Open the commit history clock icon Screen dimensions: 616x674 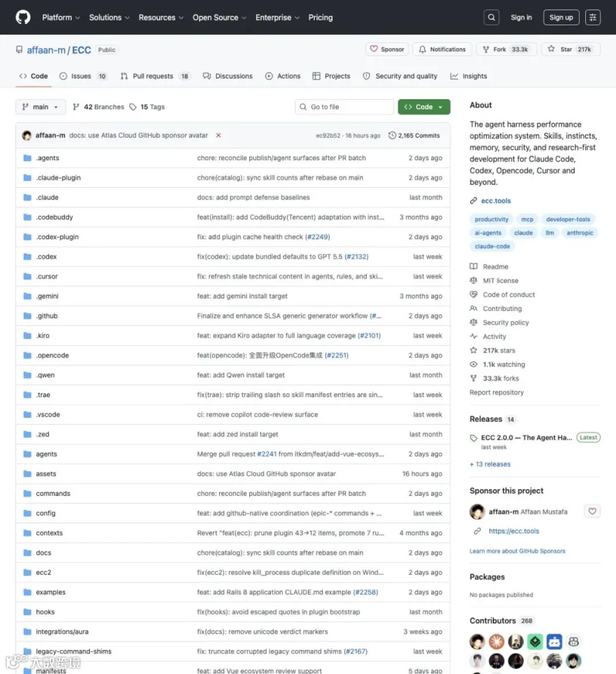392,136
